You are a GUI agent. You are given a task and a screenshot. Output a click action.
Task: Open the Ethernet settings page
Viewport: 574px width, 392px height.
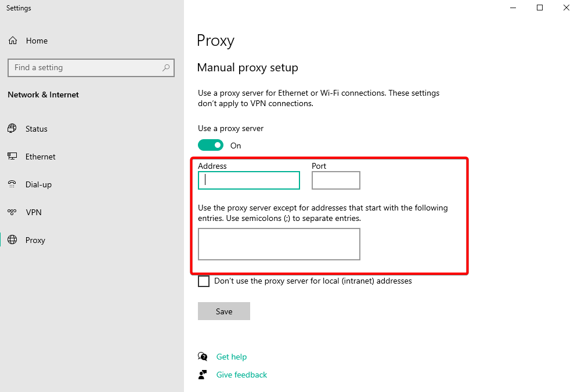(x=40, y=157)
